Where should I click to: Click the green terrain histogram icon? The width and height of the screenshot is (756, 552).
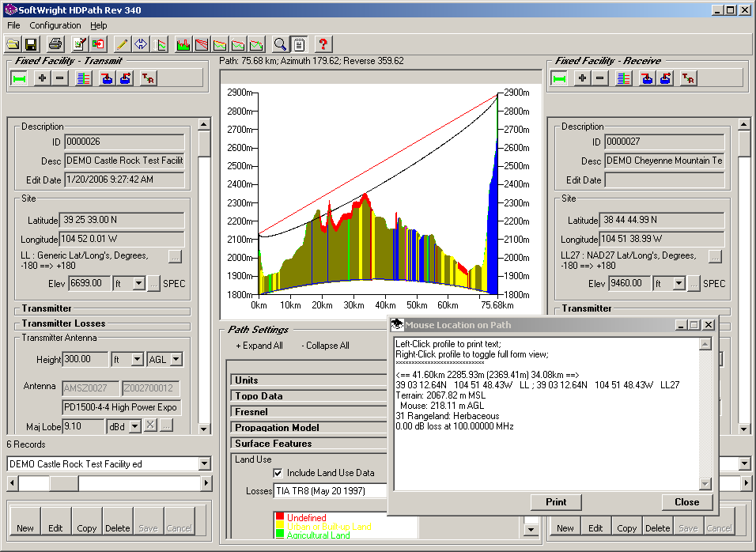point(183,44)
